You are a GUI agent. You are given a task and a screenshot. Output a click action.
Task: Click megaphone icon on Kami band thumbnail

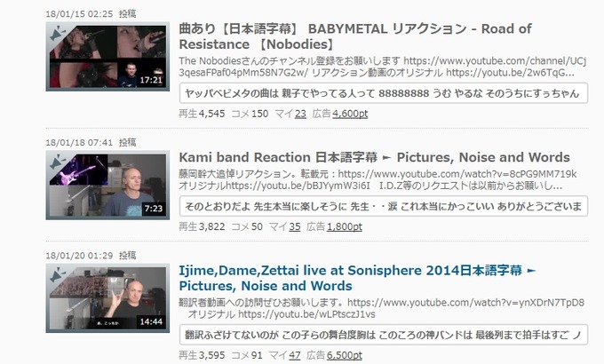58,162
